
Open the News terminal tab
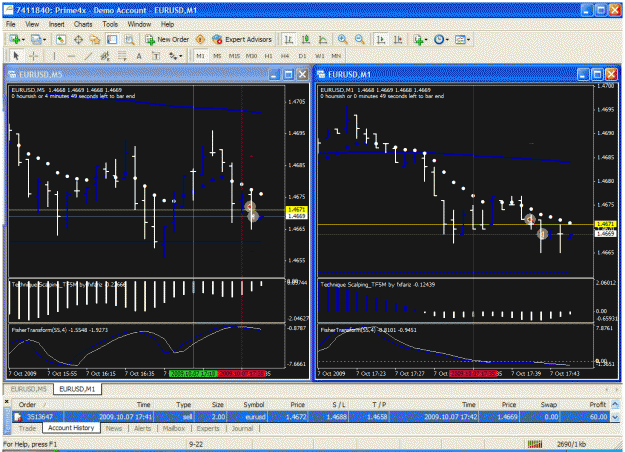(x=114, y=428)
